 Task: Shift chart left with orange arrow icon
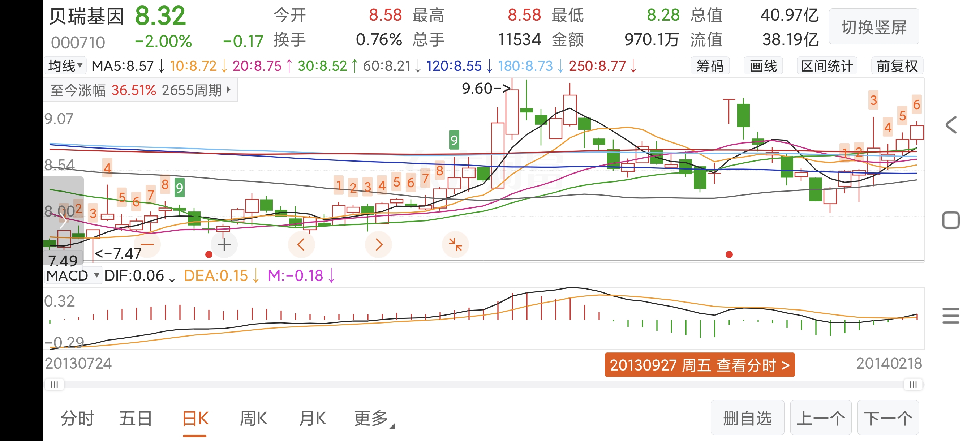(x=301, y=245)
